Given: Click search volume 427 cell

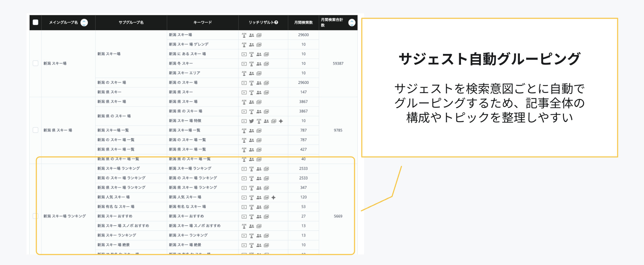Looking at the screenshot, I should (x=303, y=149).
